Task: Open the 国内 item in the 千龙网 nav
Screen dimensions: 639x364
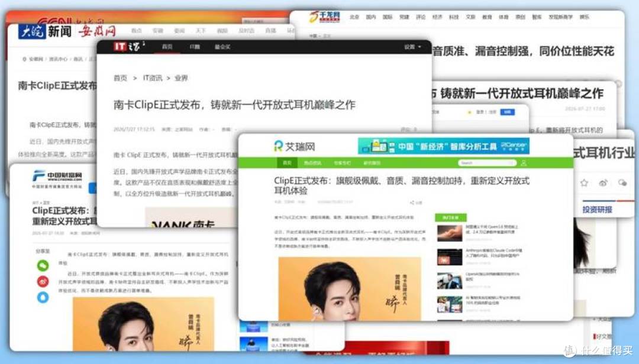Action: (371, 17)
